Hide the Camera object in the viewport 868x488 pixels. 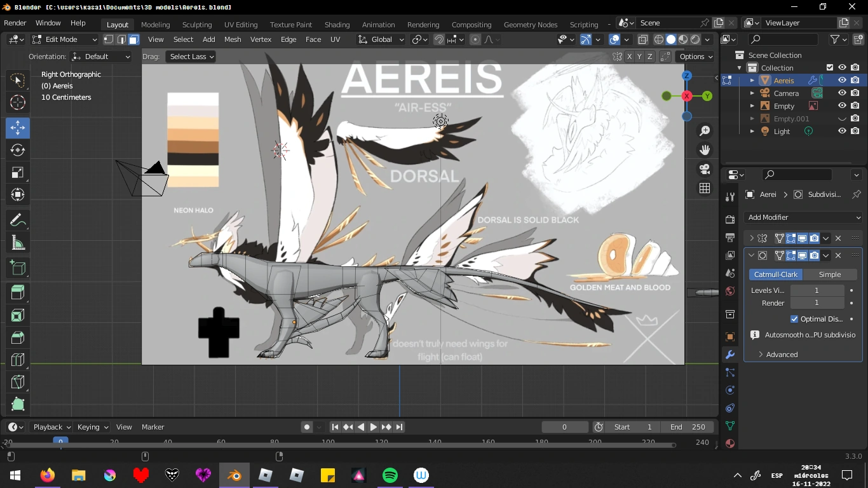[x=842, y=93]
